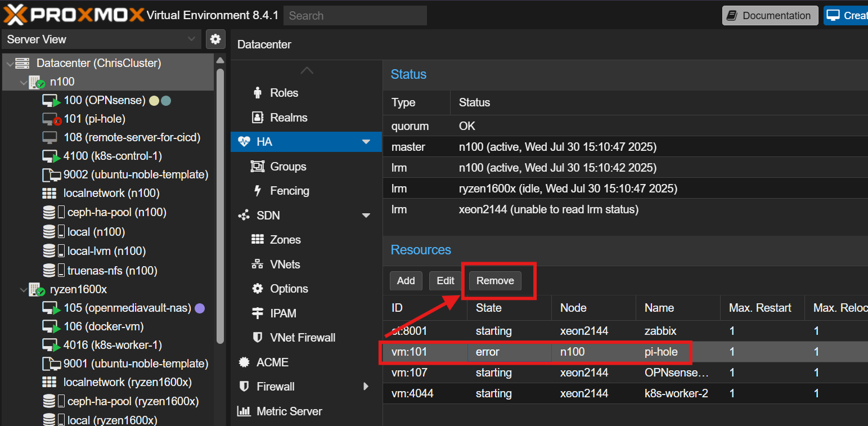
Task: Click the resource tree vertical scrollbar
Action: [x=220, y=205]
